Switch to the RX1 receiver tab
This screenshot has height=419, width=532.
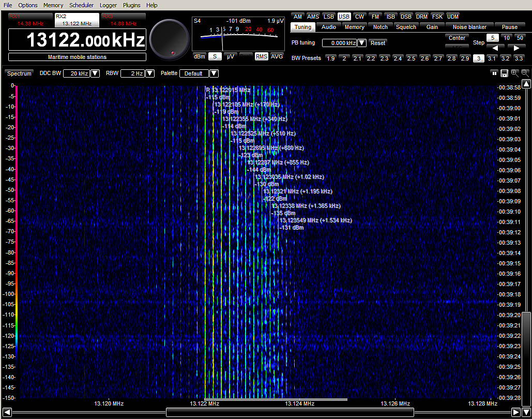pos(30,20)
